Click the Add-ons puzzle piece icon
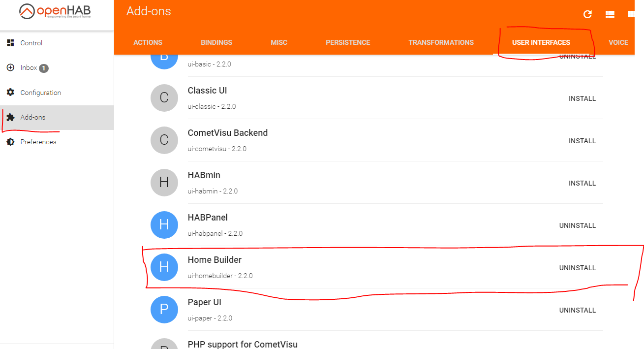The height and width of the screenshot is (349, 644). click(x=10, y=117)
